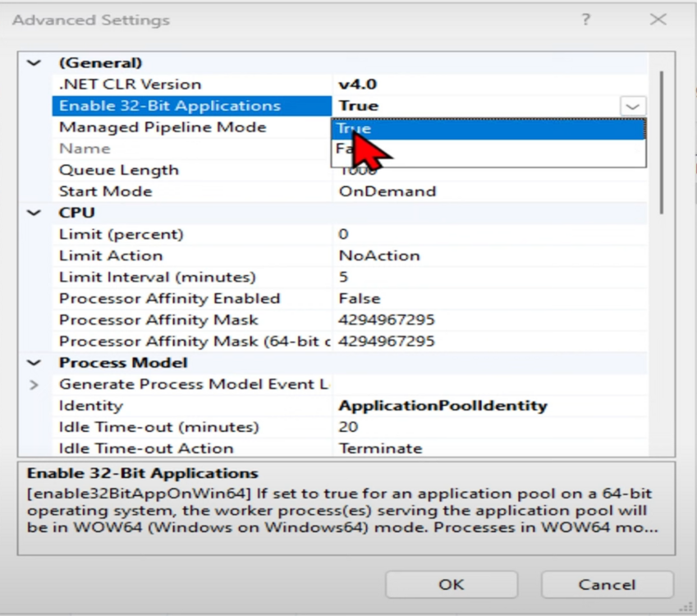This screenshot has width=697, height=616.
Task: Select True in the dropdown list
Action: (488, 129)
